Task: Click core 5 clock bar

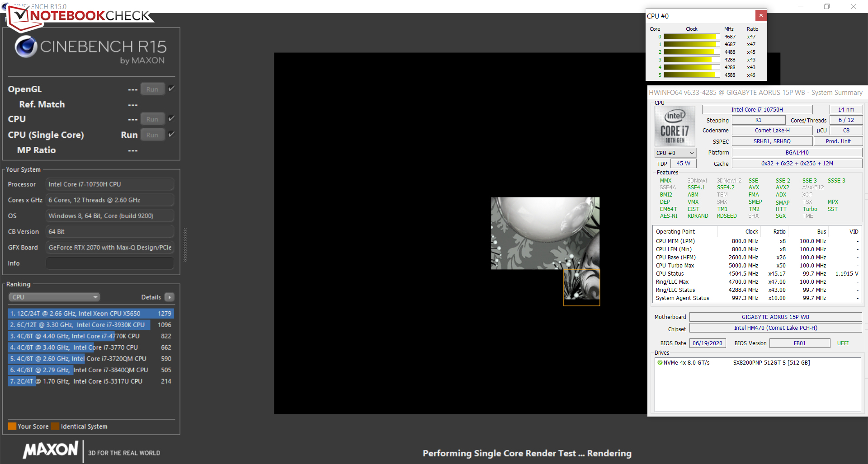Action: tap(692, 75)
